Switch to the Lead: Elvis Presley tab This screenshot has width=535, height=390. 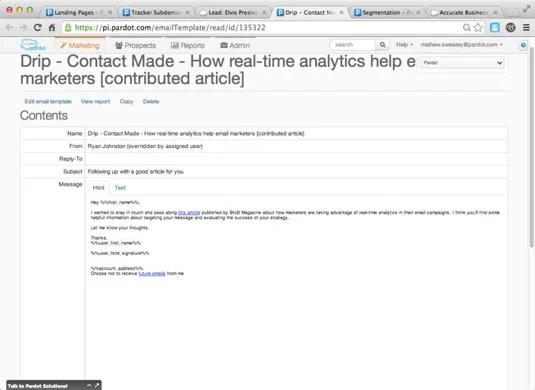[x=232, y=12]
